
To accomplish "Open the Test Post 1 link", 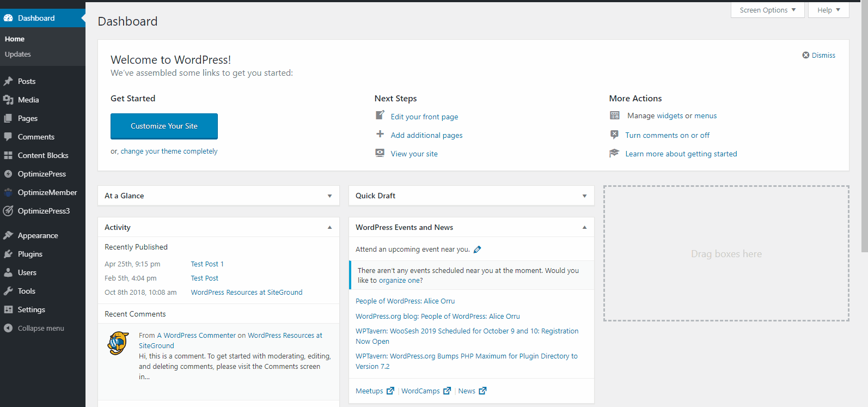I will click(x=207, y=264).
